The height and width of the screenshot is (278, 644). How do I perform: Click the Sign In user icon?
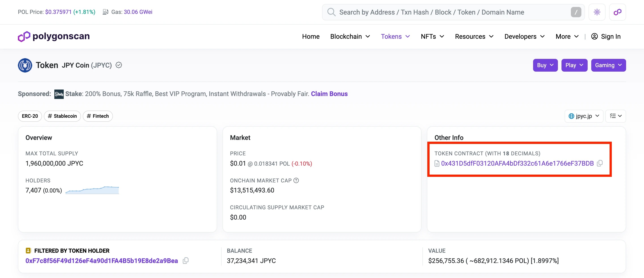coord(594,36)
